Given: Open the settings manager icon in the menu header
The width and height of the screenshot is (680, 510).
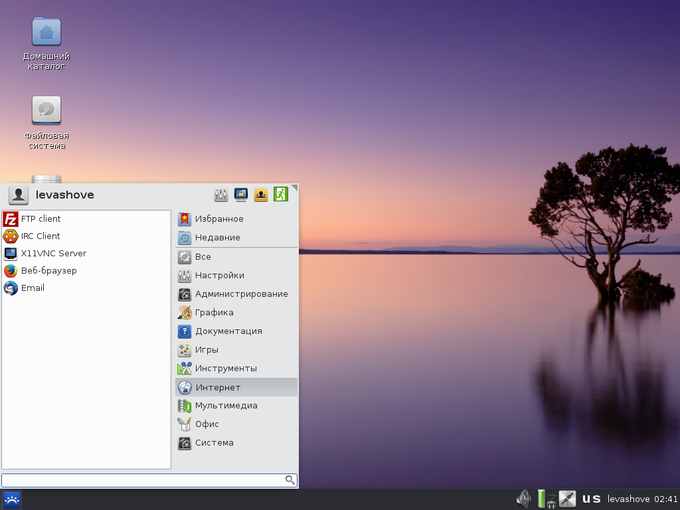Looking at the screenshot, I should pos(221,195).
